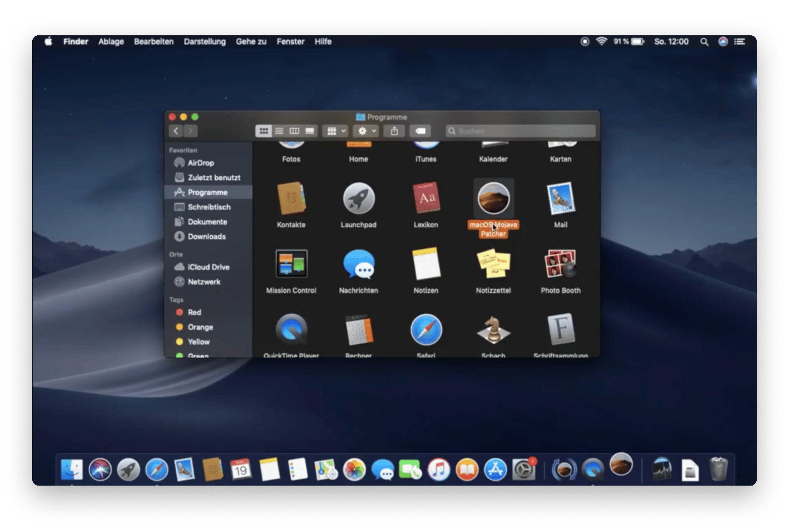Open Notification Center in menu bar
The width and height of the screenshot is (786, 532).
[740, 41]
